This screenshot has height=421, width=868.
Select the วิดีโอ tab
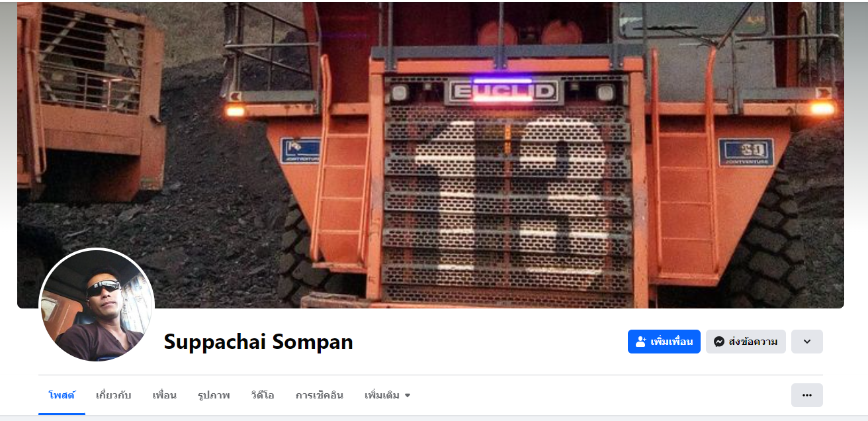[x=263, y=395]
